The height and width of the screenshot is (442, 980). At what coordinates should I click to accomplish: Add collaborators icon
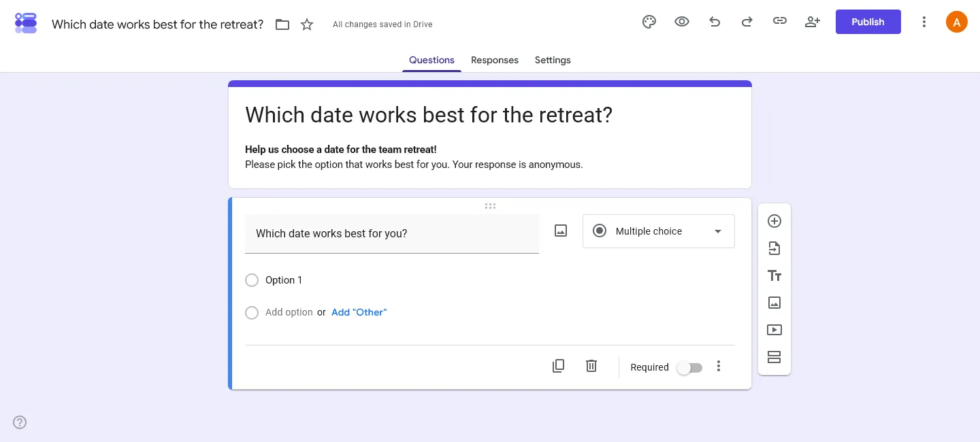pyautogui.click(x=813, y=22)
